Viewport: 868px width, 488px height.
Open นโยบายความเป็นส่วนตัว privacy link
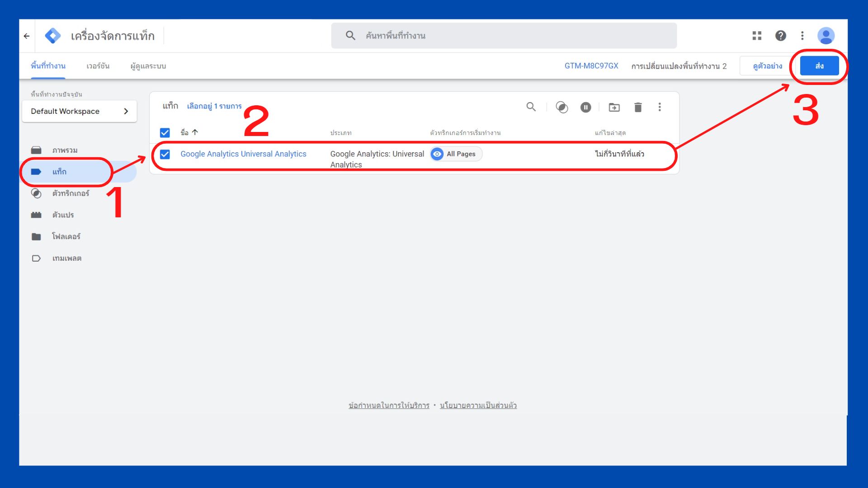click(x=478, y=405)
